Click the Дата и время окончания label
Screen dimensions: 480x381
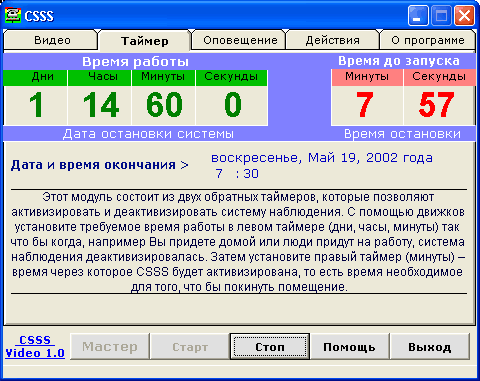pyautogui.click(x=100, y=165)
